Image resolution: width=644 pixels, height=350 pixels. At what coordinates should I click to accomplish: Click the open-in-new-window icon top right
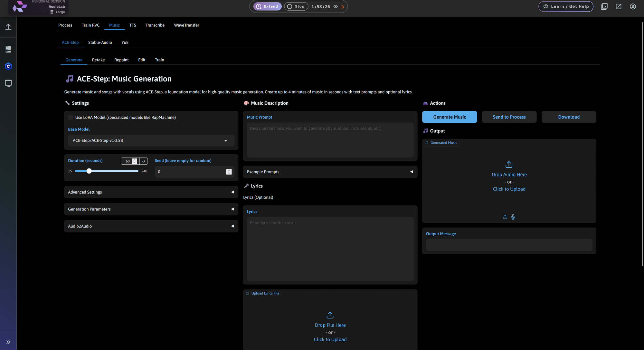point(618,6)
